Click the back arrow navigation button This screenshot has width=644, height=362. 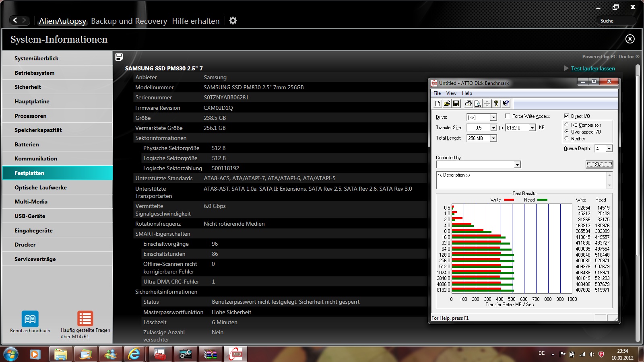point(15,20)
